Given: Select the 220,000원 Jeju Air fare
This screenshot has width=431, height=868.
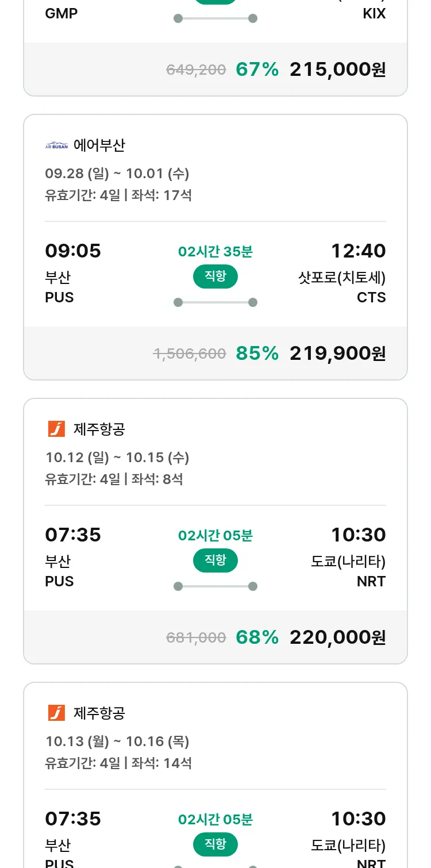Looking at the screenshot, I should pos(337,637).
